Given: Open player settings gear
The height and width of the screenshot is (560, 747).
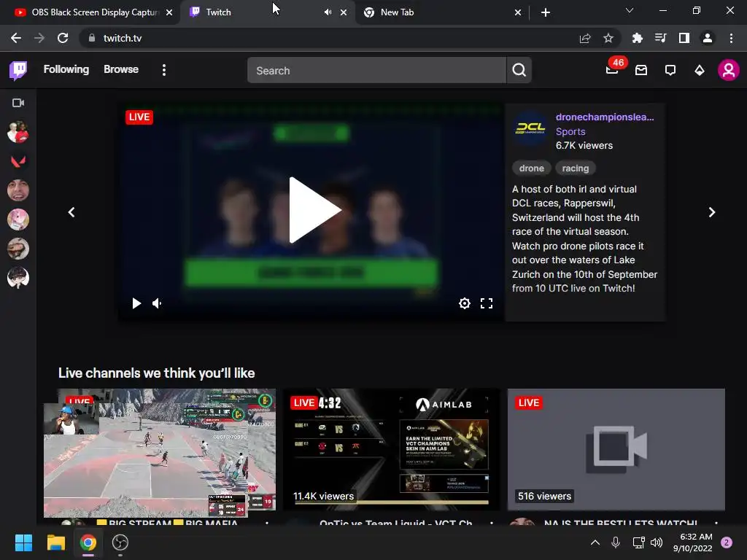Looking at the screenshot, I should [465, 303].
